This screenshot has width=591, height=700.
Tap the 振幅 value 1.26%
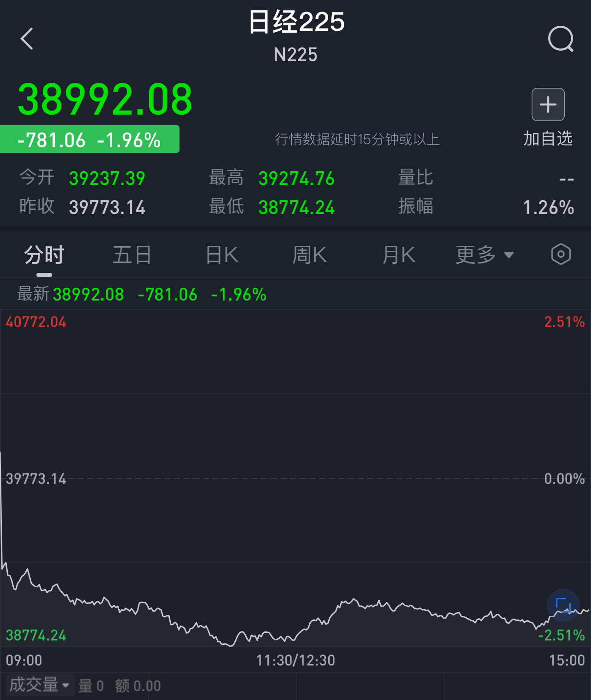coord(549,207)
